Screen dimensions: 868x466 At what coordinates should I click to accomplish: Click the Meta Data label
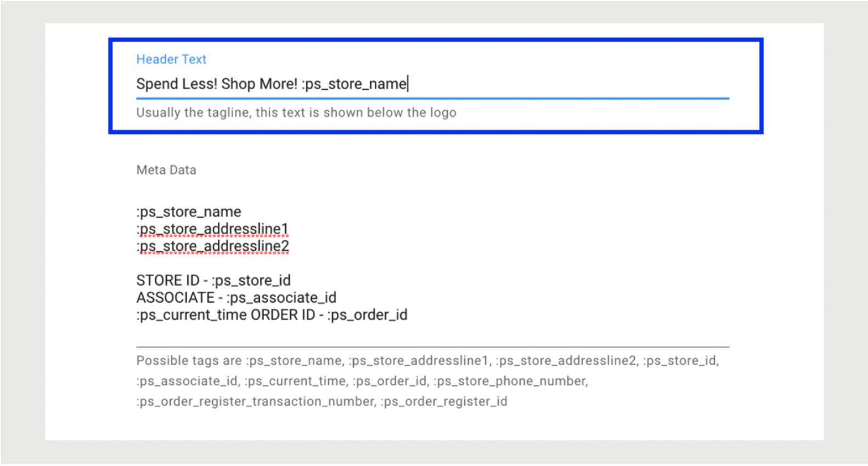(x=166, y=170)
